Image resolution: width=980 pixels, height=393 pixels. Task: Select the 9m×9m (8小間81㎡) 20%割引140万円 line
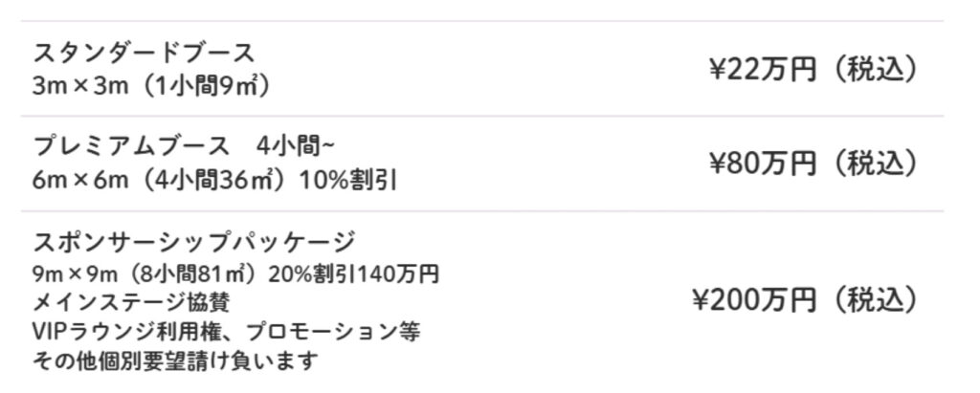coord(235,273)
